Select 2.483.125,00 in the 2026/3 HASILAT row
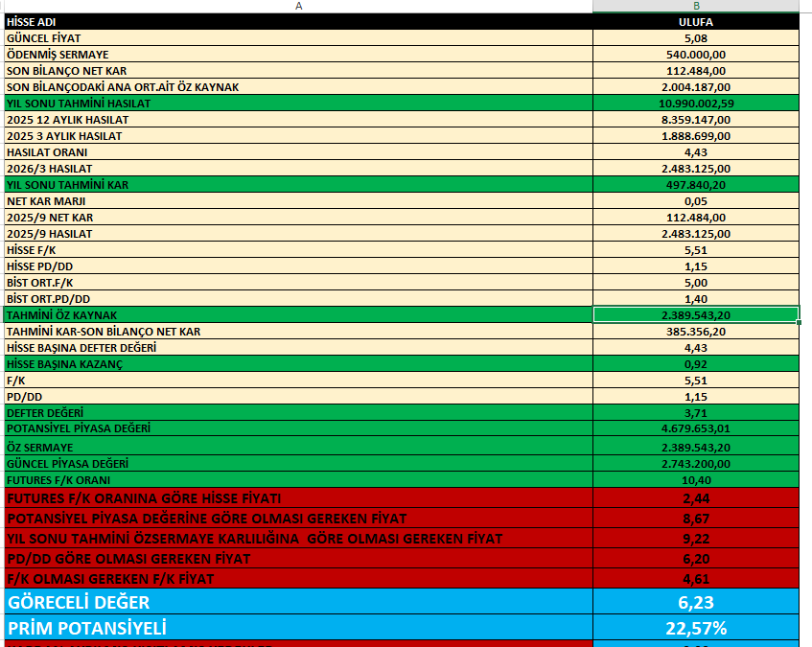 (x=696, y=169)
